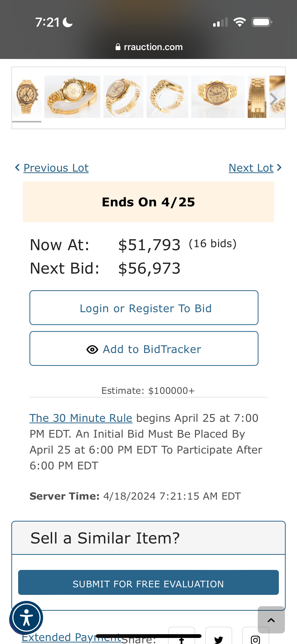Select the first front-view watch thumbnail
Viewport: 297px width, 644px height.
[27, 97]
